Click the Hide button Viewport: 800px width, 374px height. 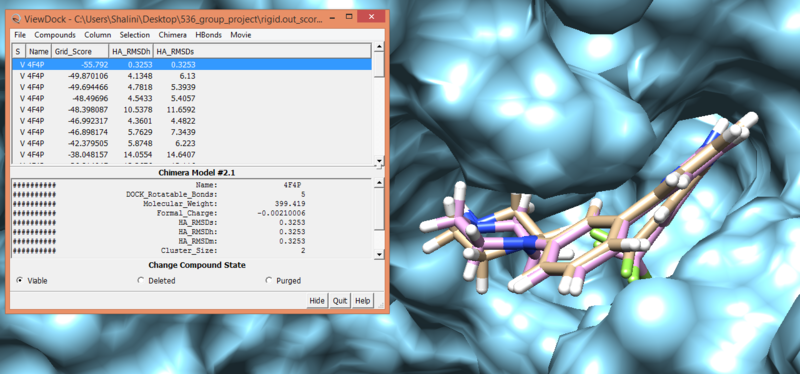(x=317, y=301)
